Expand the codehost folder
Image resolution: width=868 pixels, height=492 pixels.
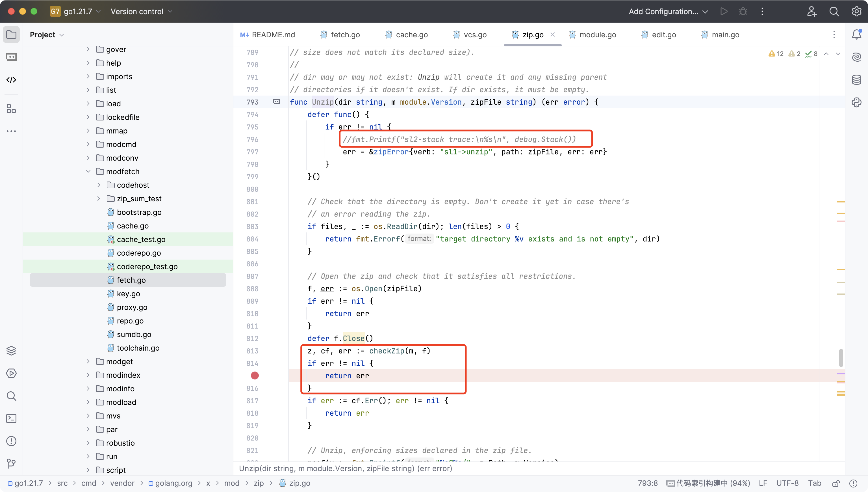(x=99, y=185)
